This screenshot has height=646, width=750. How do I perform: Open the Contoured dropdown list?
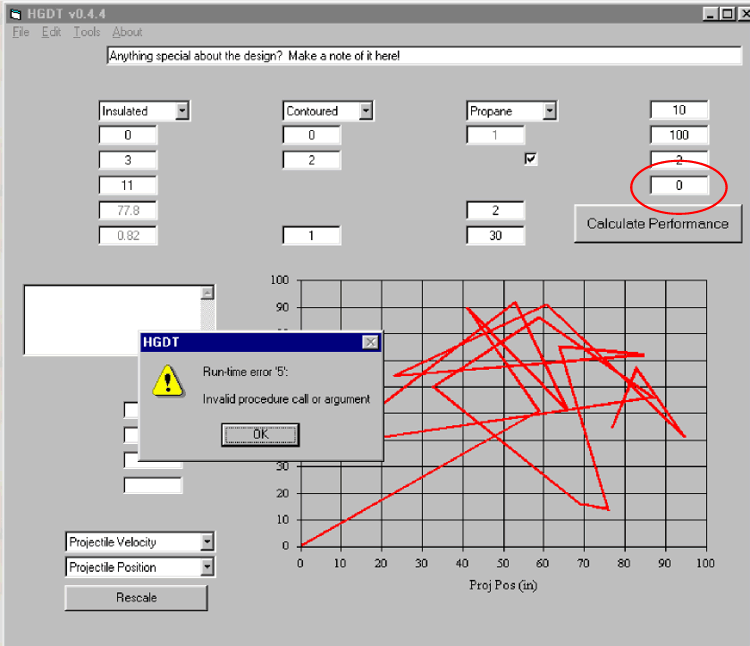point(366,111)
